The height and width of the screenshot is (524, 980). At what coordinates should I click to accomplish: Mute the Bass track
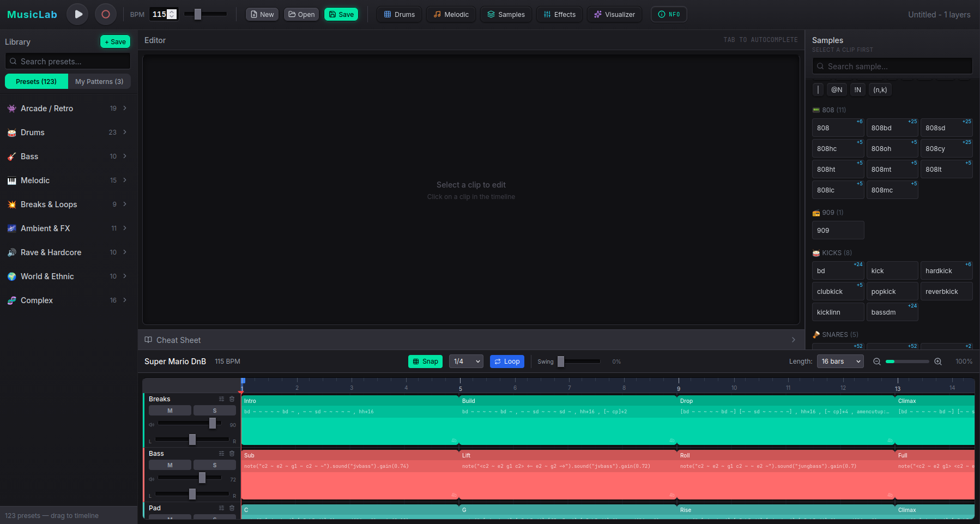[x=170, y=465]
